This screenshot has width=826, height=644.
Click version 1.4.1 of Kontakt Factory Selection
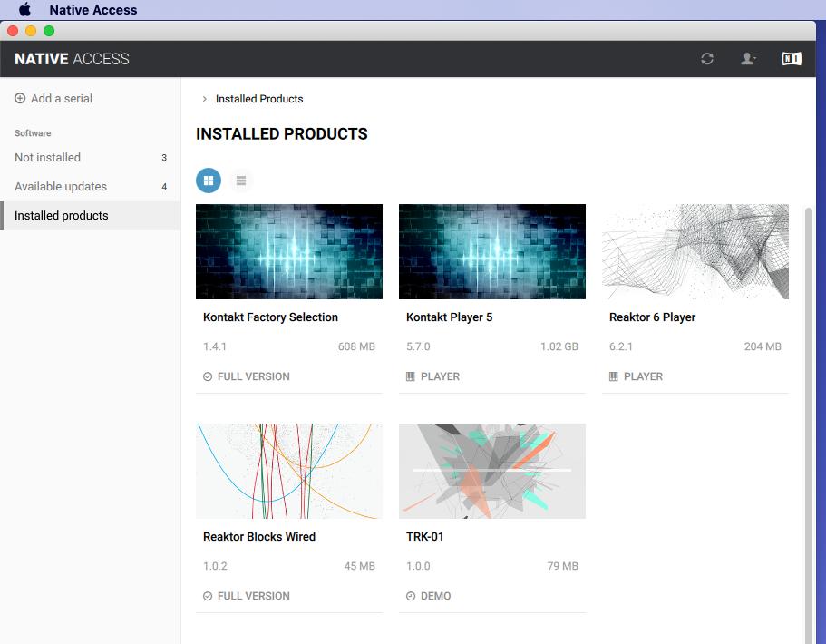pos(215,346)
